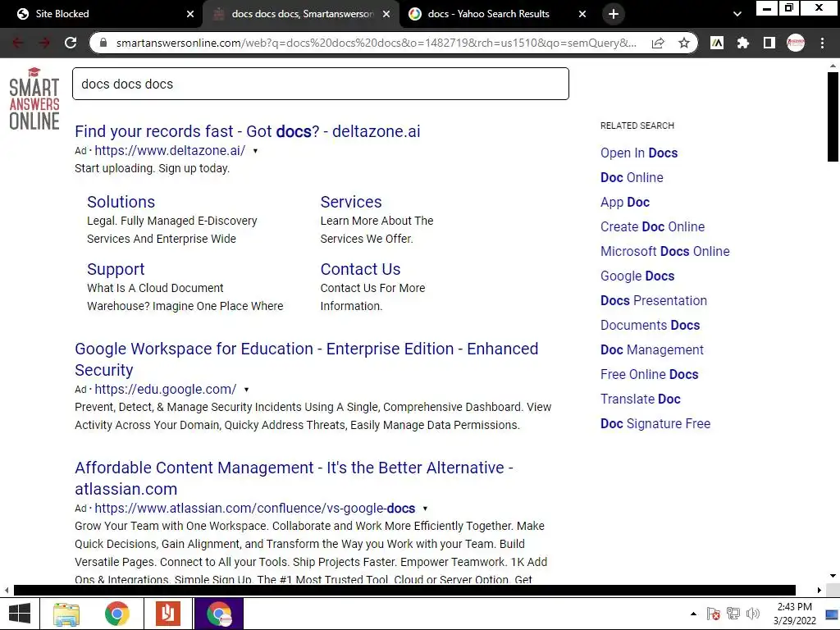
Task: Close the Smartanswersonline tab
Action: [386, 14]
